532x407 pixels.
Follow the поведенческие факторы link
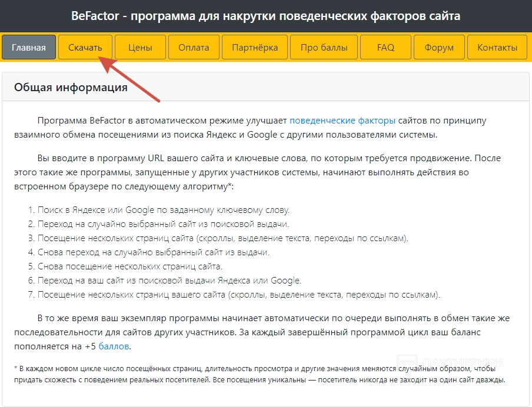(343, 121)
